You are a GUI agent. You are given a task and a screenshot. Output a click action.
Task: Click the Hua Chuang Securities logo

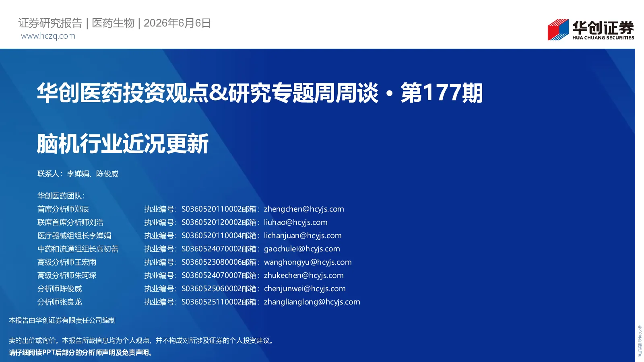pyautogui.click(x=590, y=30)
